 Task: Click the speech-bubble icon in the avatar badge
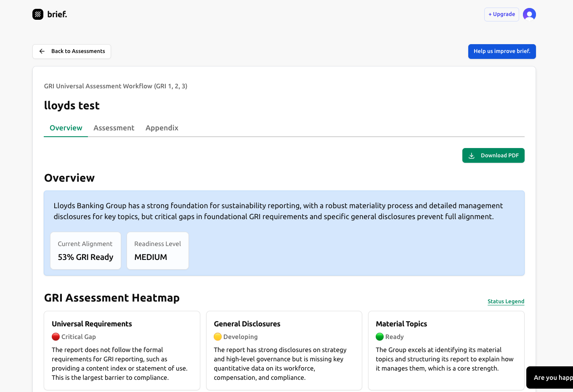click(x=529, y=14)
